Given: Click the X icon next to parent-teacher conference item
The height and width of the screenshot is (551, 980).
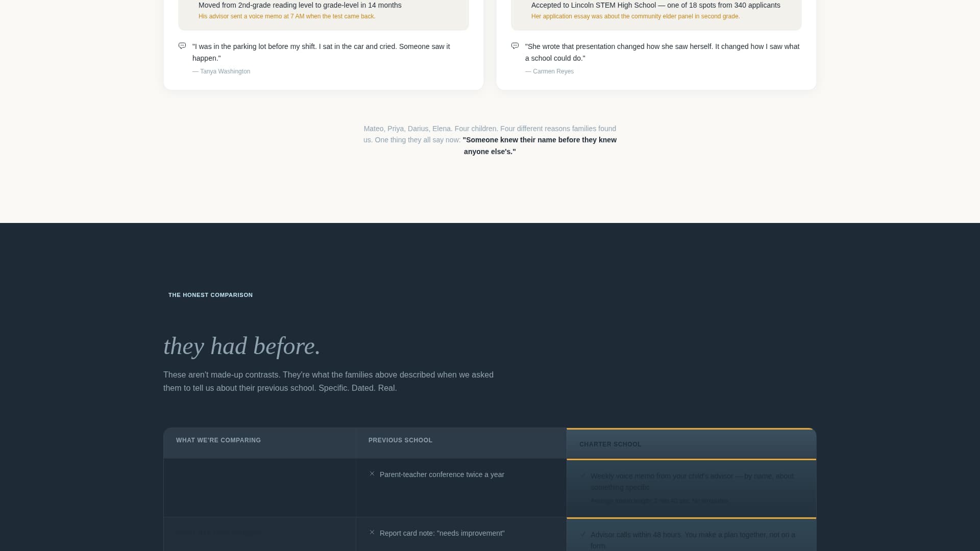Looking at the screenshot, I should 372,474.
